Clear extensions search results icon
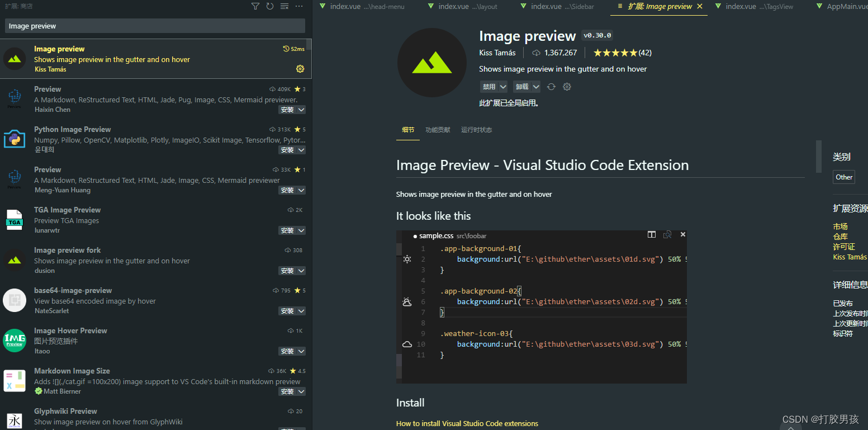The image size is (868, 430). (284, 6)
